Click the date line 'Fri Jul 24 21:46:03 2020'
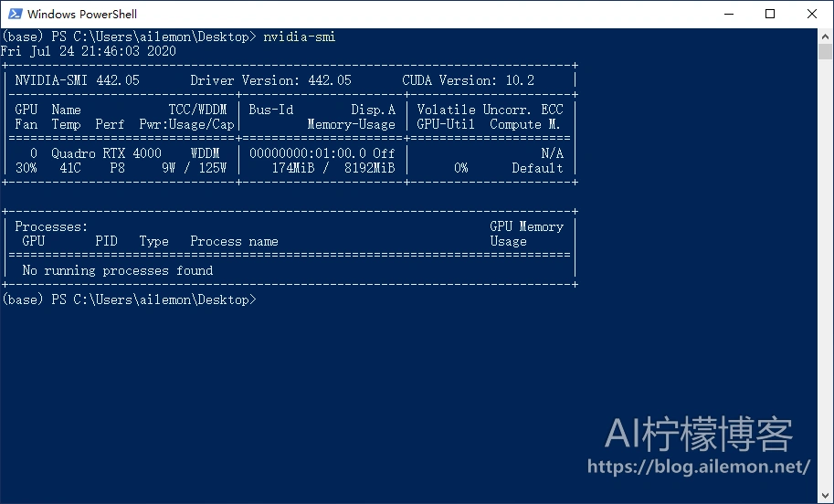 click(89, 51)
